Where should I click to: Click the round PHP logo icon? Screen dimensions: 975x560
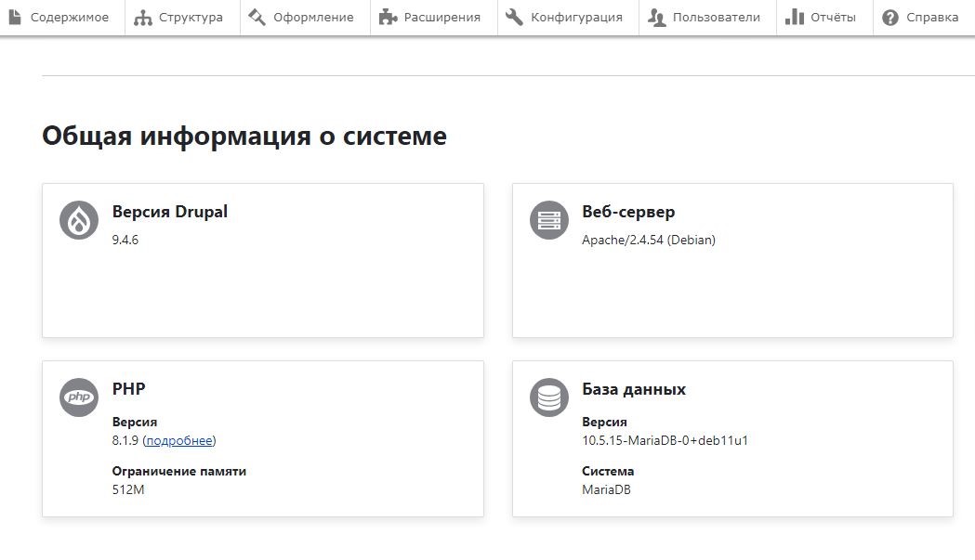(79, 397)
